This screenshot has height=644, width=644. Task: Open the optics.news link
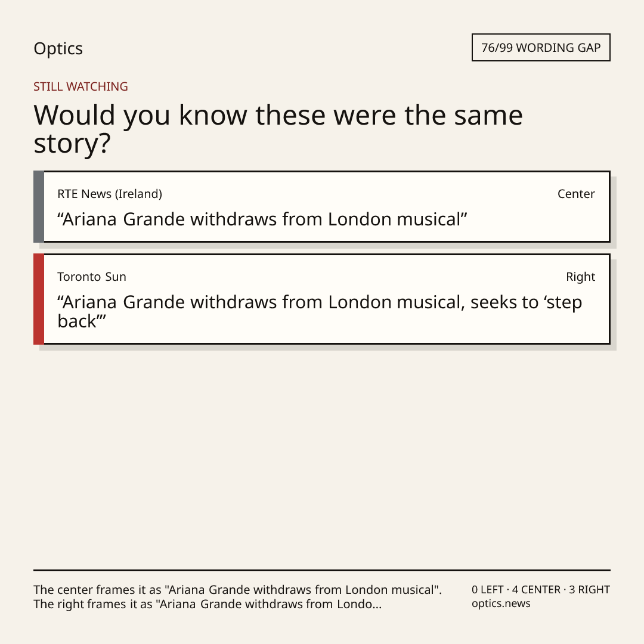501,603
